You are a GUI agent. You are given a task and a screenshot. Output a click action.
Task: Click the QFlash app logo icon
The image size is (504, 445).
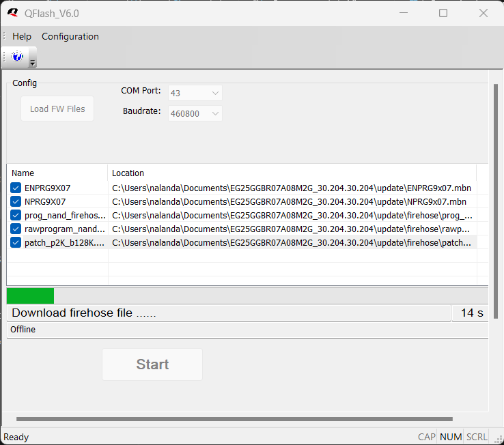(x=12, y=13)
